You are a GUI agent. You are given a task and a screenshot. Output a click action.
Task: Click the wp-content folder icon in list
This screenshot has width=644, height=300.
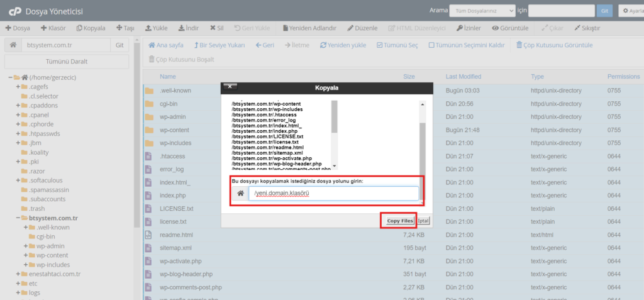148,130
